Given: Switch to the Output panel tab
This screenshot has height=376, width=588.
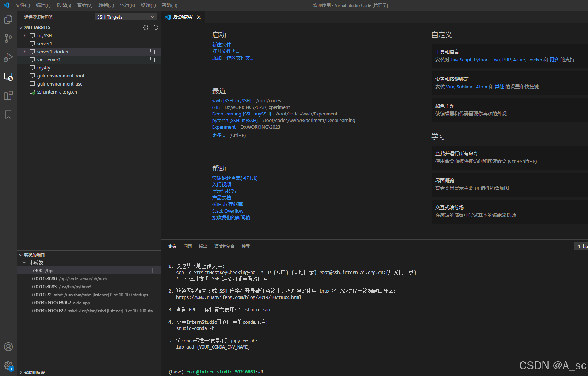Looking at the screenshot, I should pyautogui.click(x=203, y=246).
